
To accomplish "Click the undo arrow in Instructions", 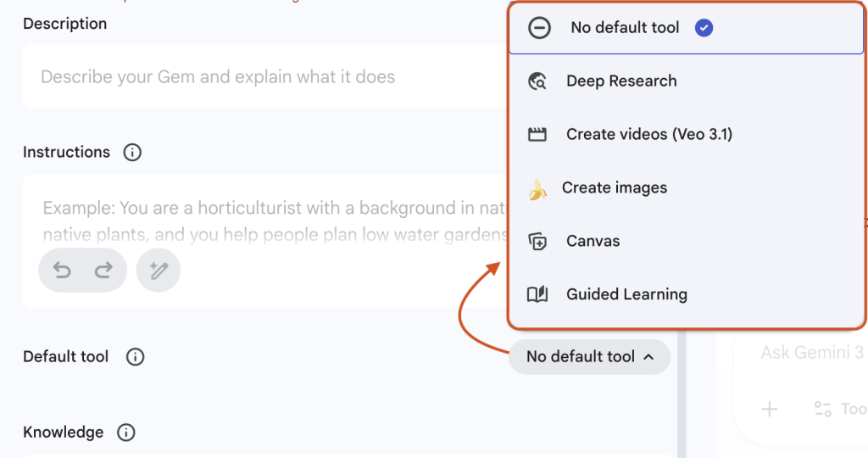I will click(62, 271).
